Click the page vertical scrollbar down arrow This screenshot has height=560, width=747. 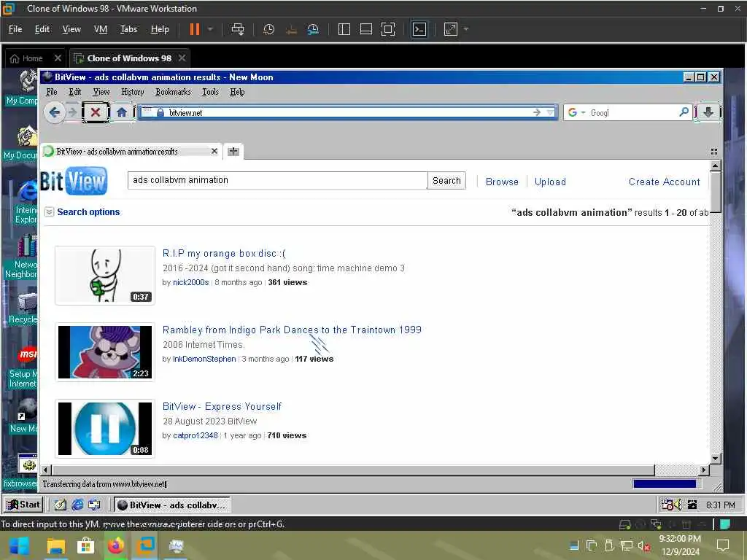pyautogui.click(x=715, y=458)
